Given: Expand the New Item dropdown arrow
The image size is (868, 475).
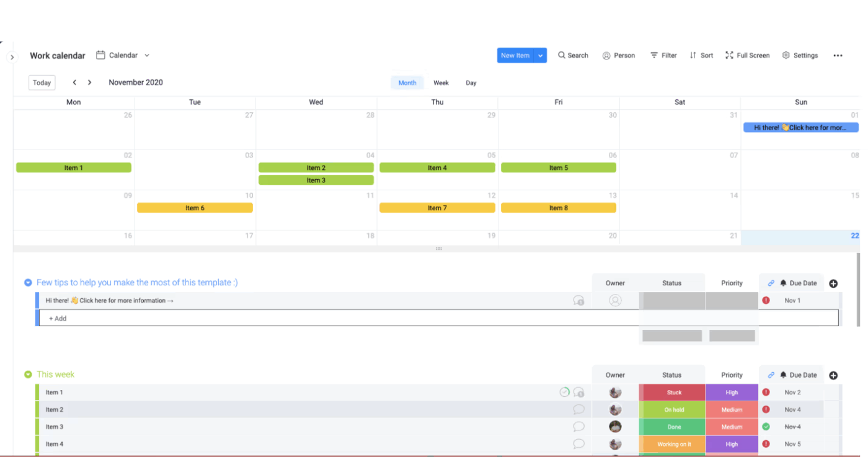Looking at the screenshot, I should pyautogui.click(x=541, y=55).
